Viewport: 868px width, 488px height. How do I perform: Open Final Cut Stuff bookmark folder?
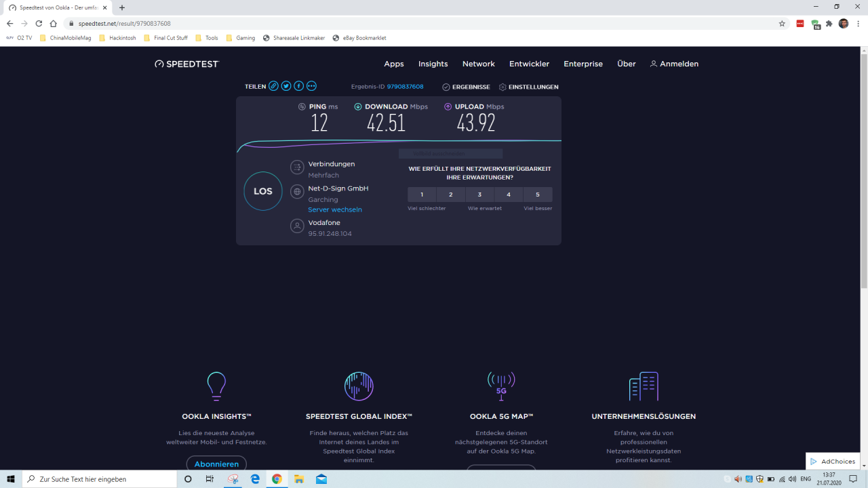166,38
